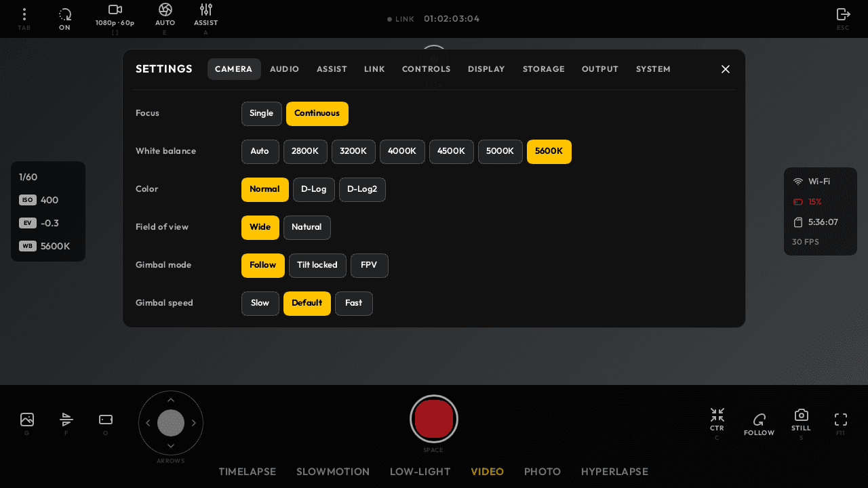Click the FOLLOW gimbal mode icon
This screenshot has height=488, width=868.
(759, 420)
